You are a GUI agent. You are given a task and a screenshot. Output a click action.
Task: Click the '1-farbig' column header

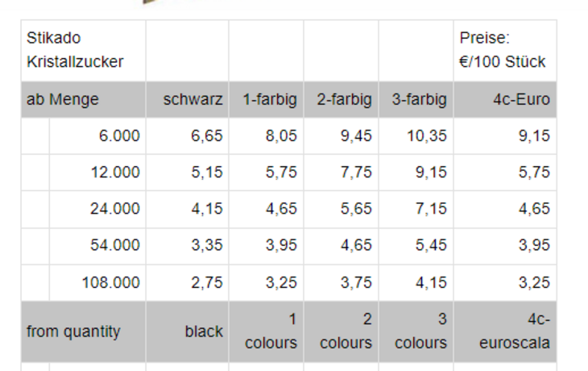pos(267,99)
